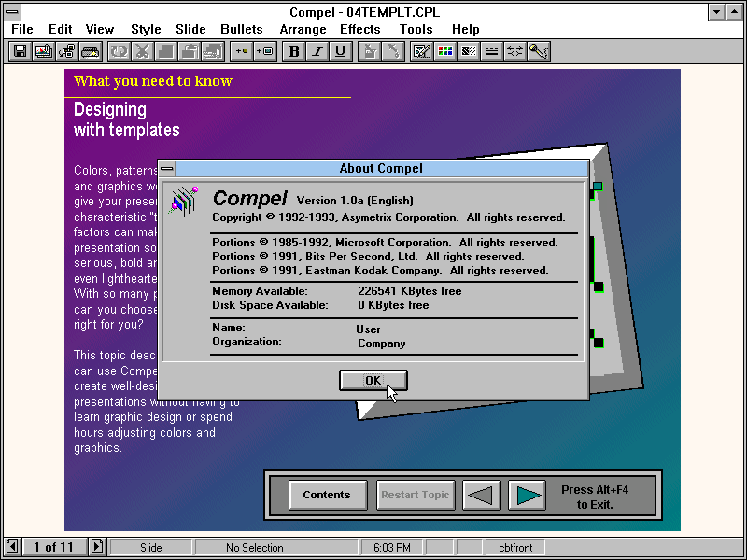Click the 'Company' organization value
The width and height of the screenshot is (747, 560).
click(381, 343)
